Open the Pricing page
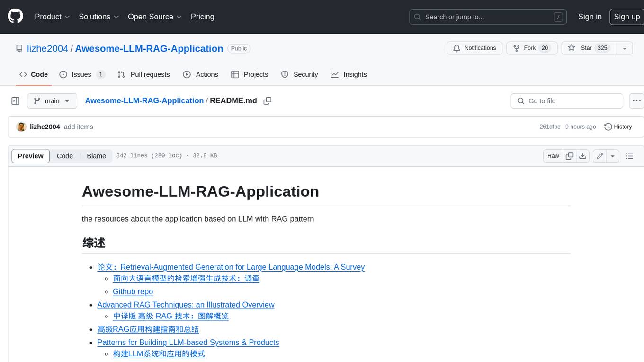 (x=202, y=17)
